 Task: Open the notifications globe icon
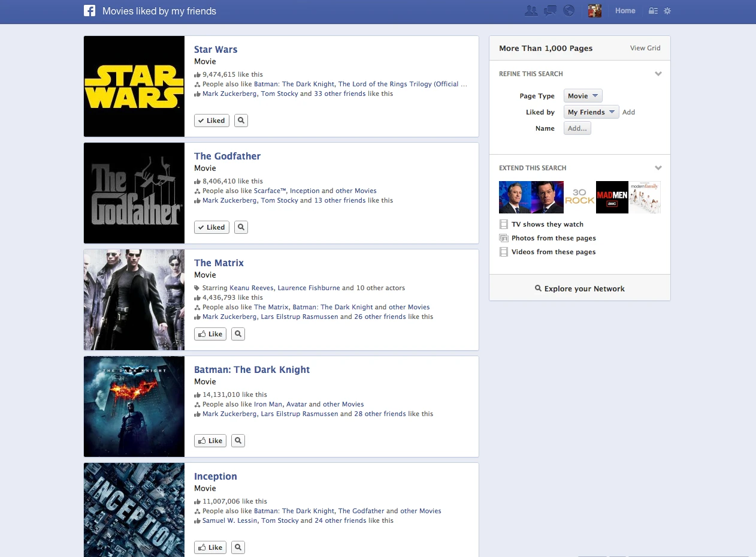tap(568, 10)
